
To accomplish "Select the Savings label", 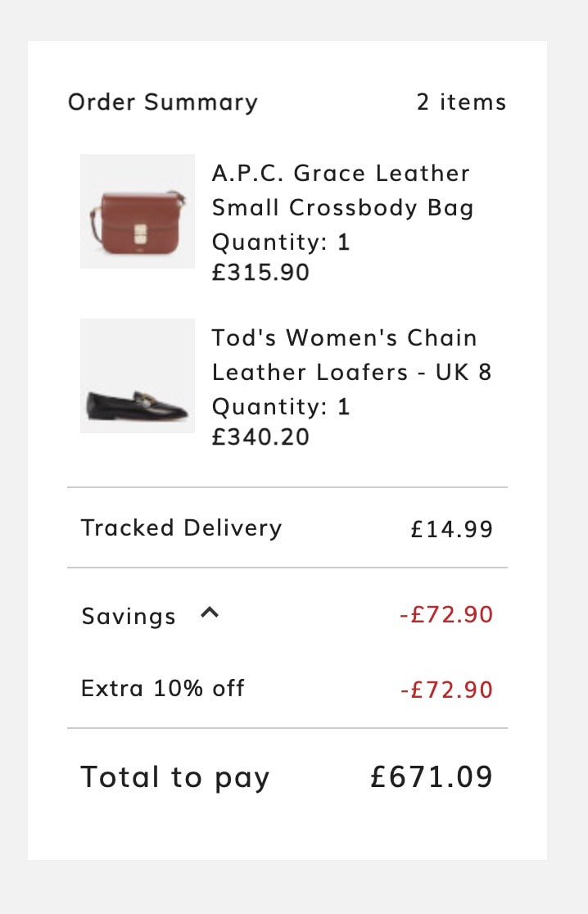I will pos(129,616).
